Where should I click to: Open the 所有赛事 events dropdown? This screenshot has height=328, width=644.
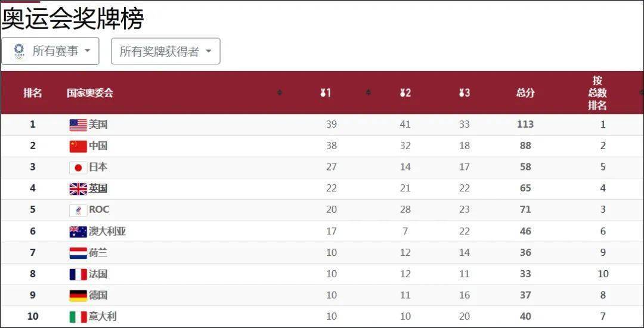click(50, 51)
